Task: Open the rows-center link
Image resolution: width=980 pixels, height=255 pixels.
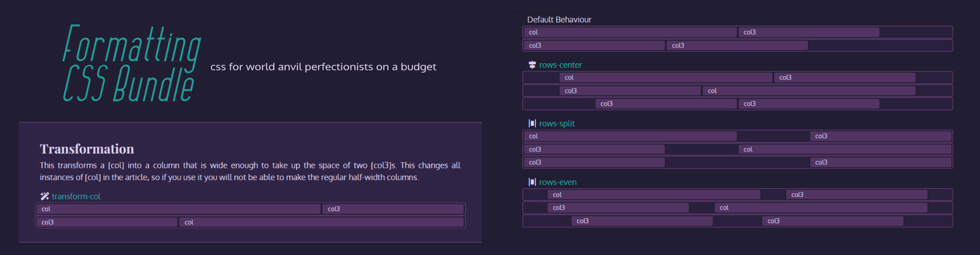Action: (560, 65)
